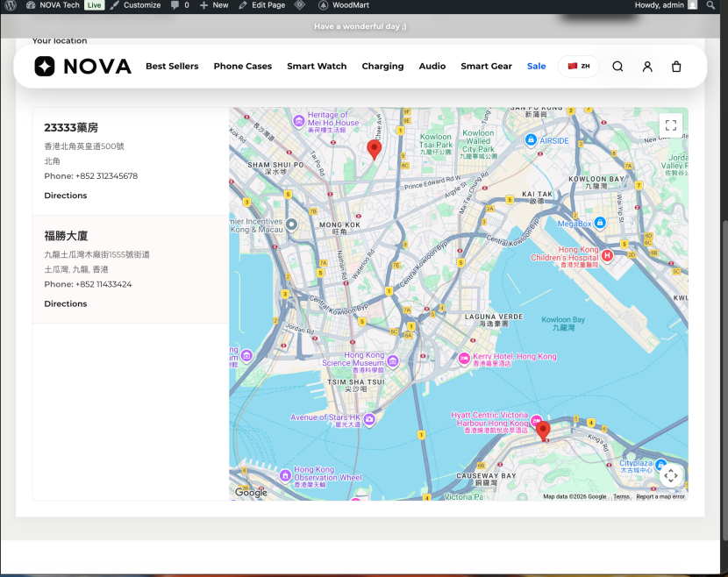Click the admin bar search icon
This screenshot has height=577, width=728.
point(710,5)
